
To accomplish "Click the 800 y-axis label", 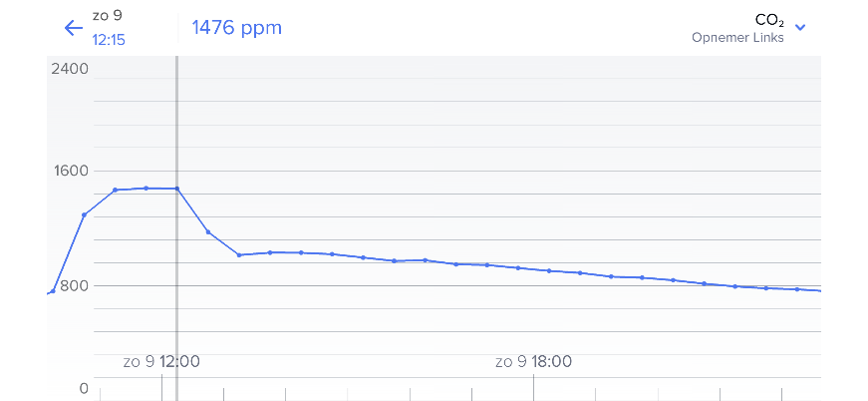I will pyautogui.click(x=73, y=286).
